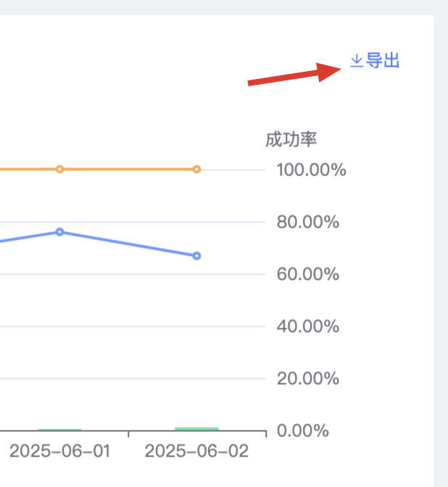Click the 100.00% axis label
This screenshot has height=487, width=448.
(x=311, y=170)
